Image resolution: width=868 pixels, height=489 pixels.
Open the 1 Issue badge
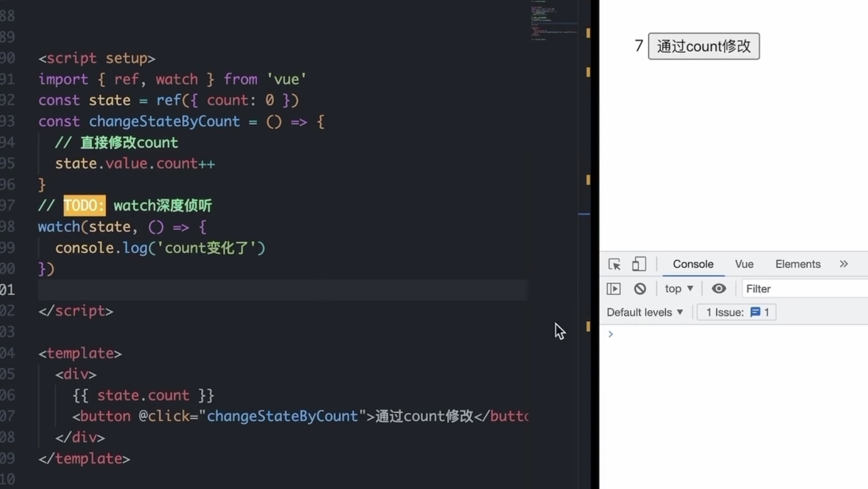[x=736, y=312]
